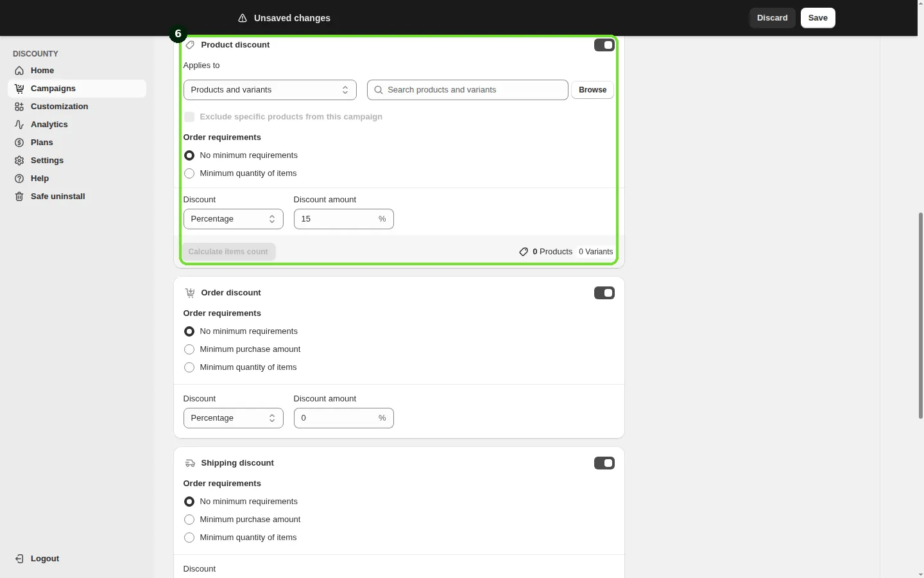Click the Customization grid icon
The image size is (924, 578).
tap(19, 107)
